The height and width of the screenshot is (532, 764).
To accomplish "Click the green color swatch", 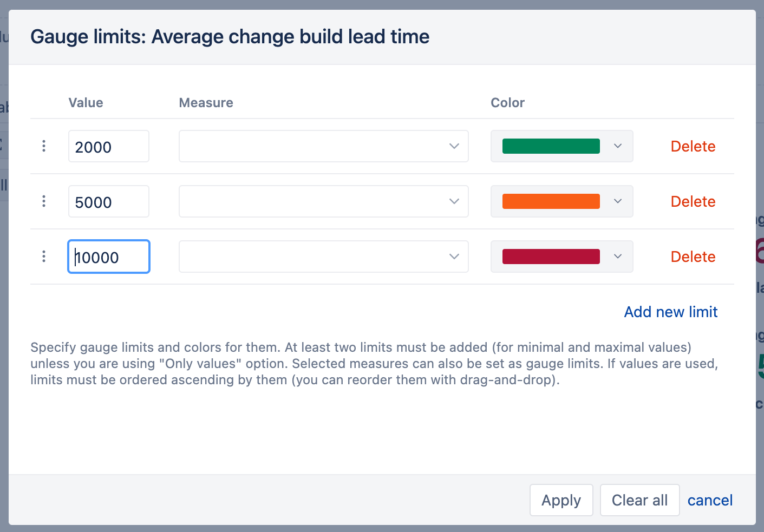I will tap(551, 146).
